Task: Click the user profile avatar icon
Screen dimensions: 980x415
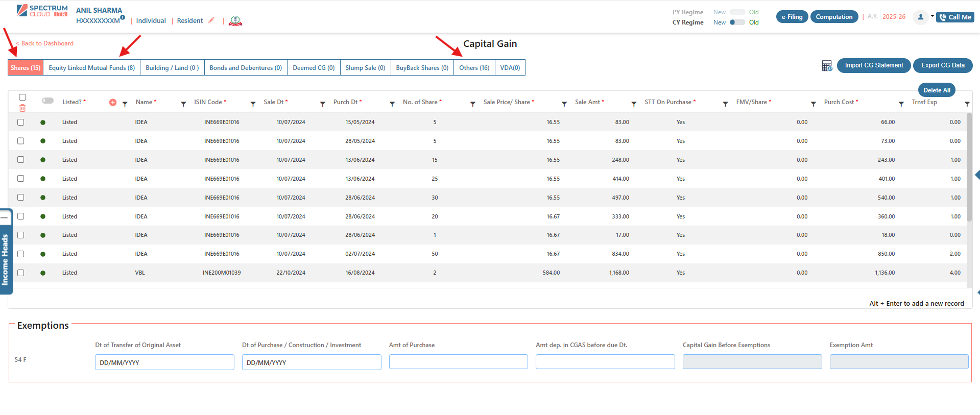Action: [920, 17]
